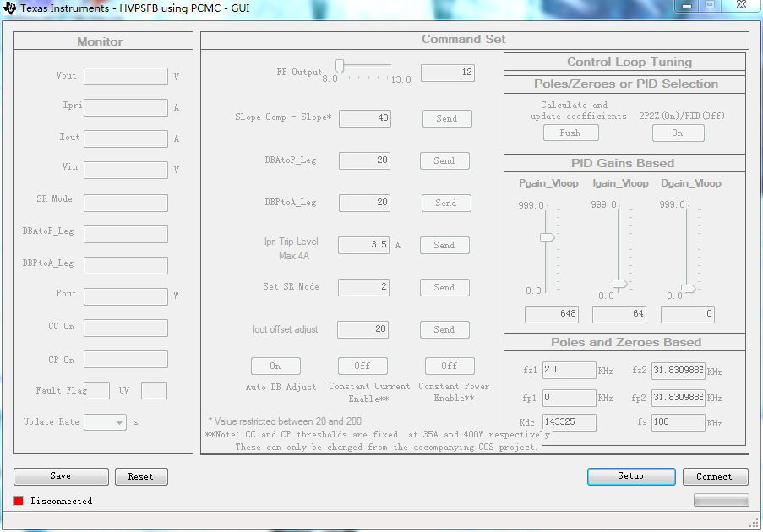
Task: Click the Pgain_Vloop slider handle
Action: (x=548, y=237)
